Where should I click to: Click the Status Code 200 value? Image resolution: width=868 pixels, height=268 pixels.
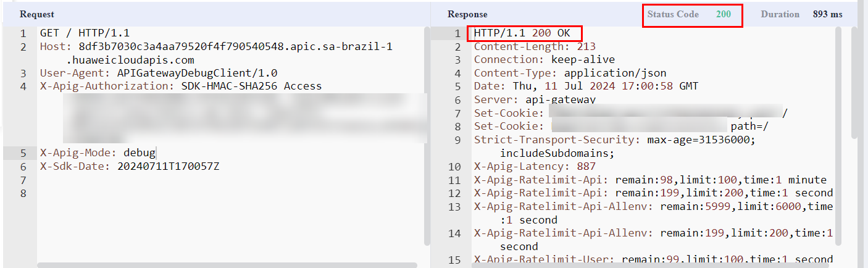[x=724, y=14]
